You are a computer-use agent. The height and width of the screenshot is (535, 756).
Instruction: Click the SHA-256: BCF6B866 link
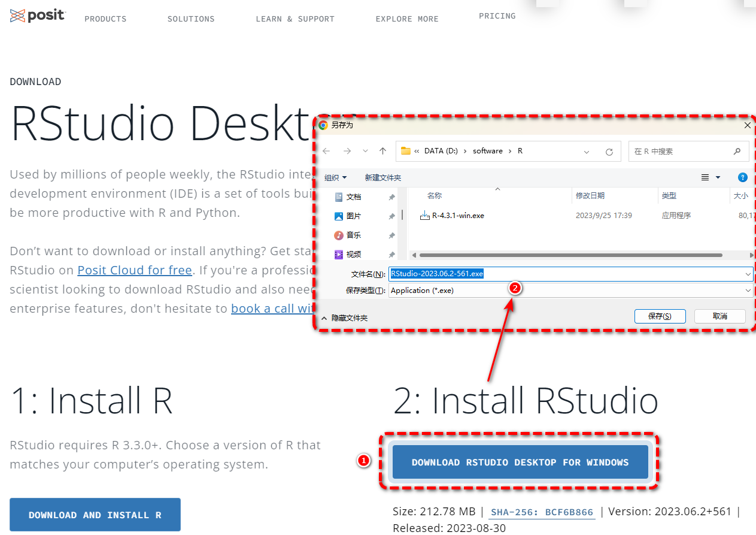click(541, 512)
